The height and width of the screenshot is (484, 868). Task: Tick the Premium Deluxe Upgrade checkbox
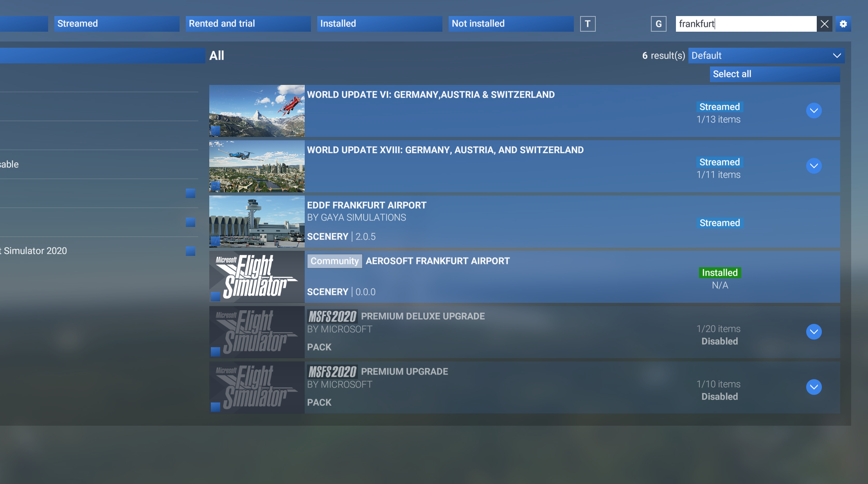[x=216, y=351]
